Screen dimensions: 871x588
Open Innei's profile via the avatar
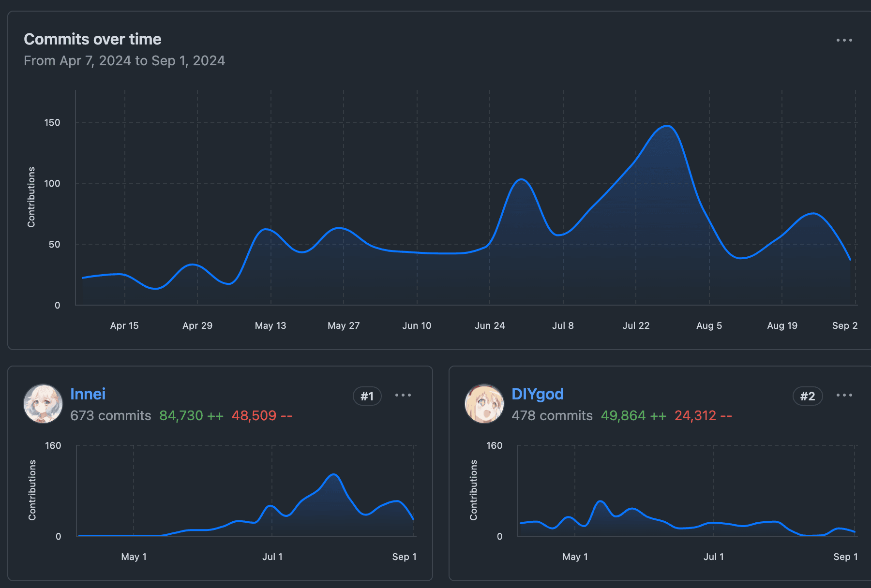point(43,404)
